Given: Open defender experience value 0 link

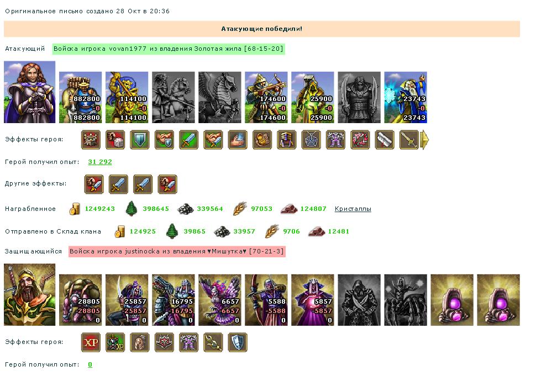Looking at the screenshot, I should (x=90, y=364).
